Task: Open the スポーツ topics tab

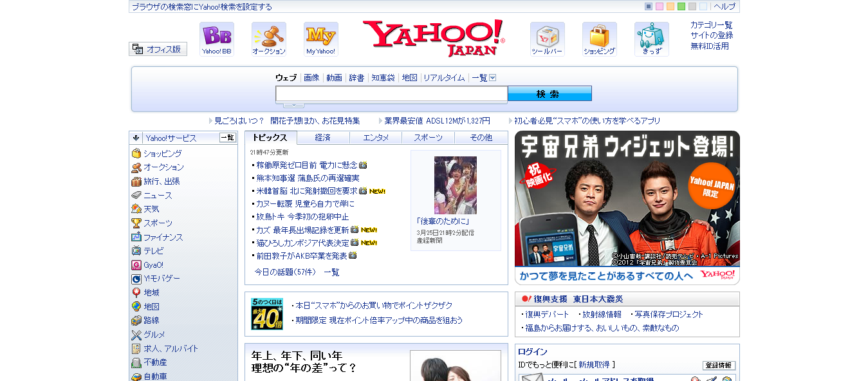Action: click(x=428, y=138)
